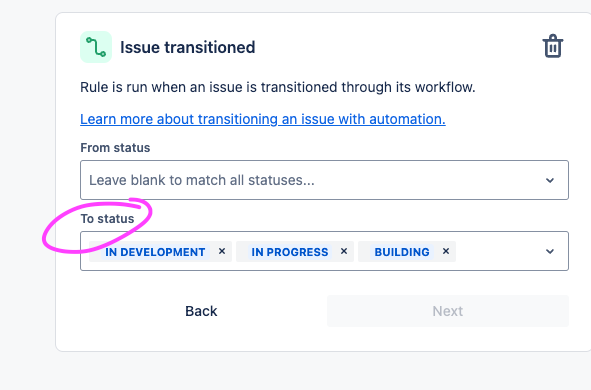This screenshot has height=390, width=591.
Task: Click the blank page background below the card
Action: [296, 371]
